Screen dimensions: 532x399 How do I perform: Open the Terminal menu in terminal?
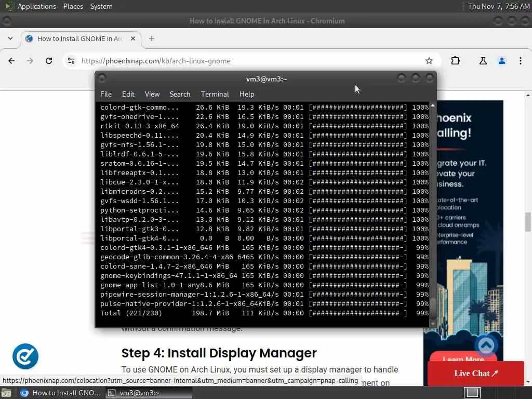coord(215,95)
